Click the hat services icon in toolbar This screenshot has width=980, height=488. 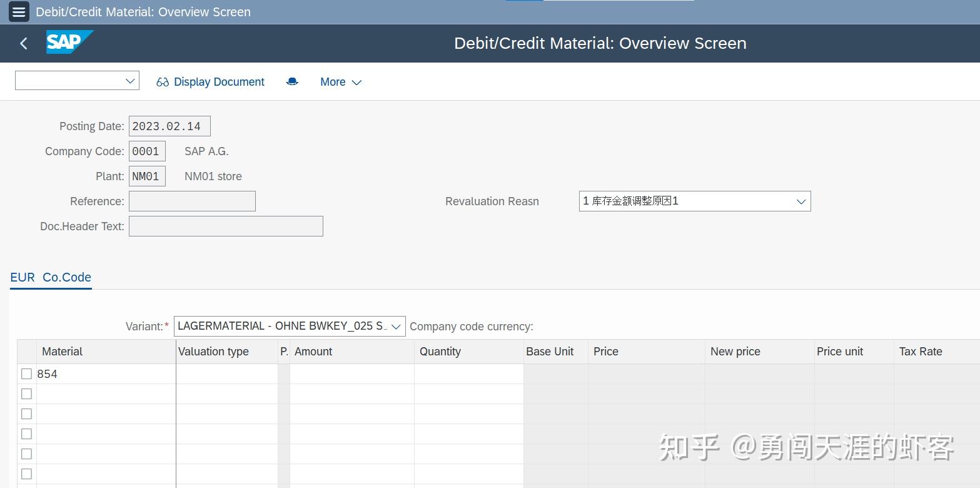coord(292,82)
